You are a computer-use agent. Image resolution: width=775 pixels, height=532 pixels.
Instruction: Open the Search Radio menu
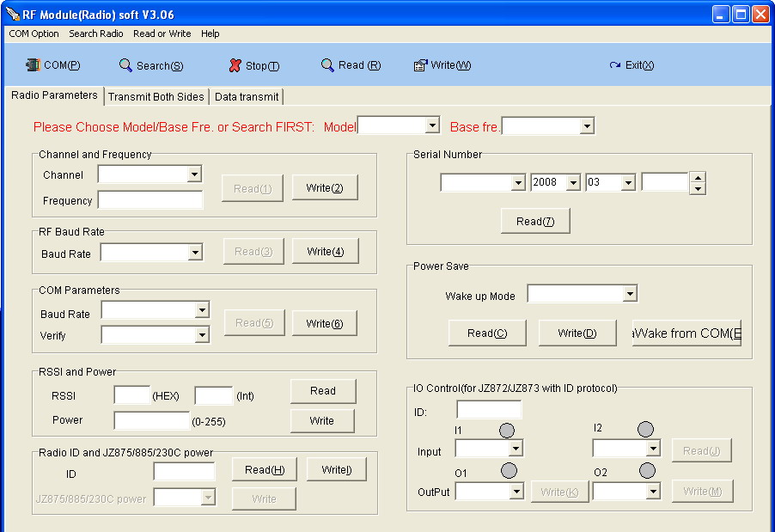coord(96,34)
